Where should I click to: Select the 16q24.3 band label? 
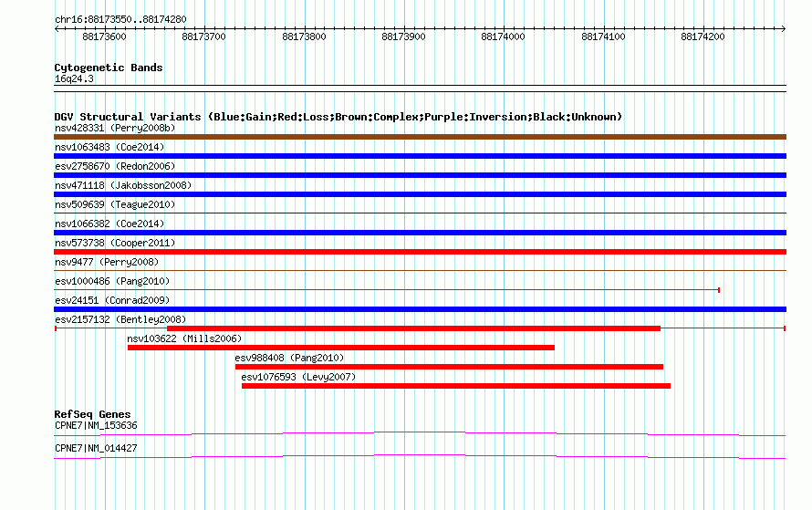click(74, 78)
